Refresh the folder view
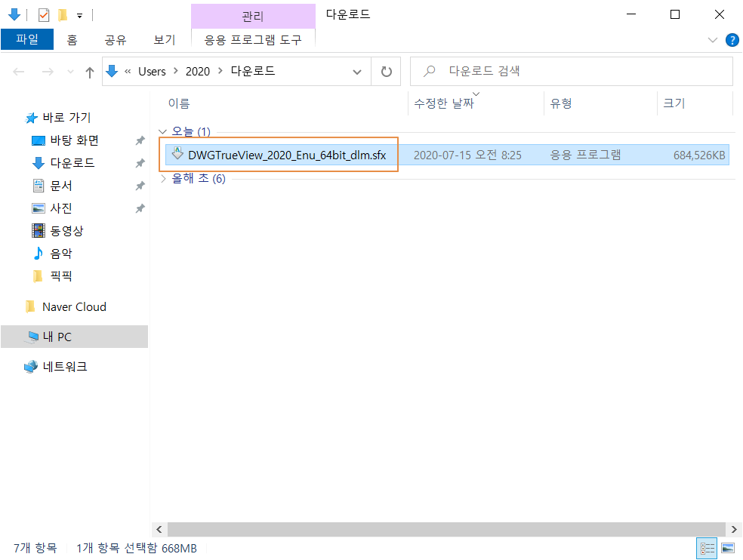 [x=386, y=72]
